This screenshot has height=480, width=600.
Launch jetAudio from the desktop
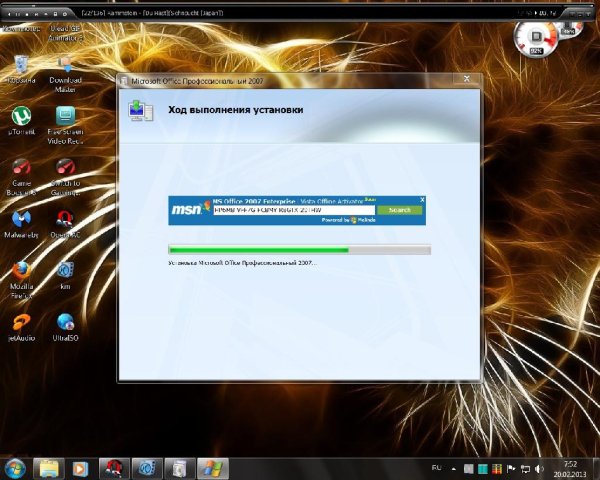click(x=21, y=327)
